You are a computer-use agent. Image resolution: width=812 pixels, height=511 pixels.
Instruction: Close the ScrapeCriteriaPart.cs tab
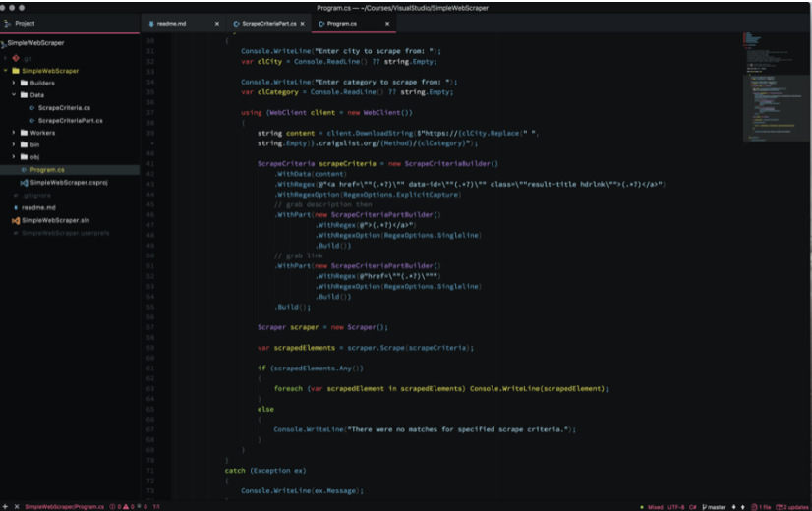pos(303,24)
